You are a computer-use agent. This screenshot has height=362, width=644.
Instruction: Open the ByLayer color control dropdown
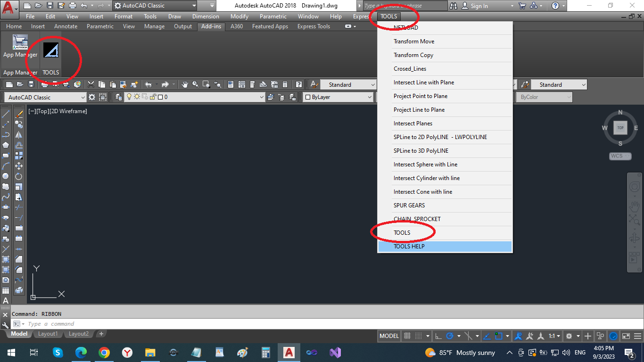[338, 97]
